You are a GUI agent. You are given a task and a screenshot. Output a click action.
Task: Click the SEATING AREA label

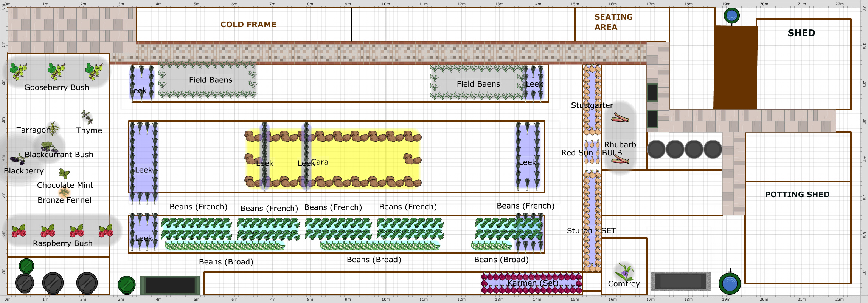pyautogui.click(x=613, y=22)
